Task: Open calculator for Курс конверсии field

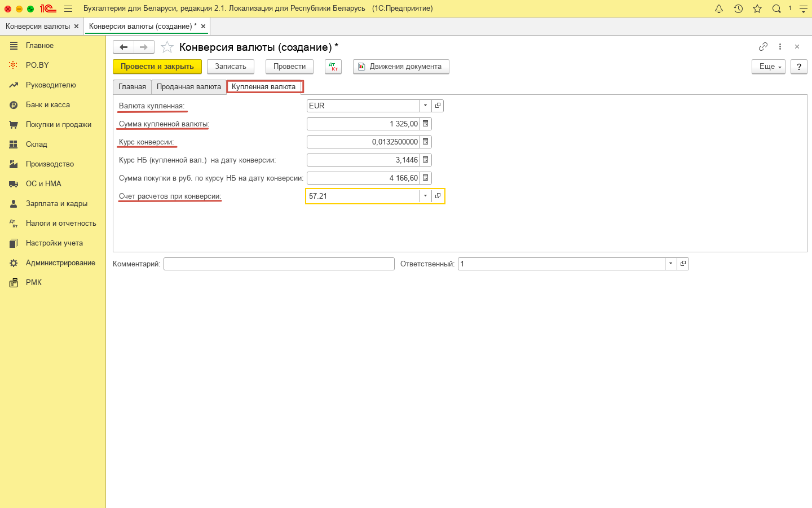Action: pyautogui.click(x=426, y=142)
